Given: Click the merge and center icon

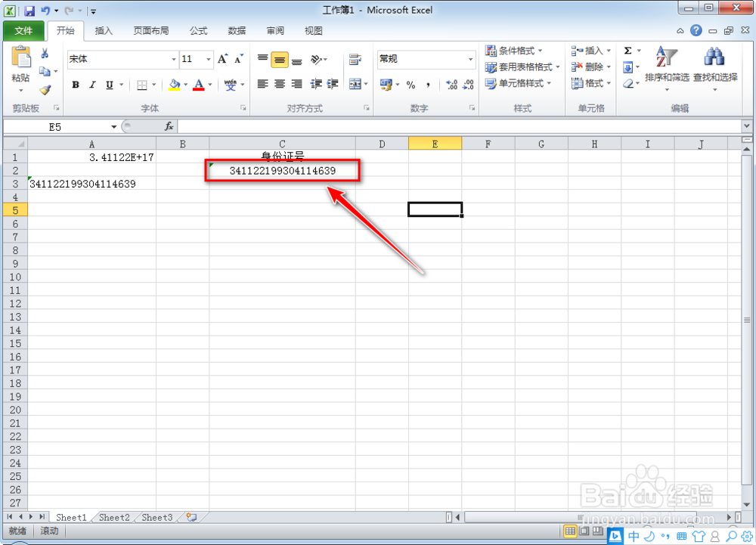Looking at the screenshot, I should (x=357, y=85).
